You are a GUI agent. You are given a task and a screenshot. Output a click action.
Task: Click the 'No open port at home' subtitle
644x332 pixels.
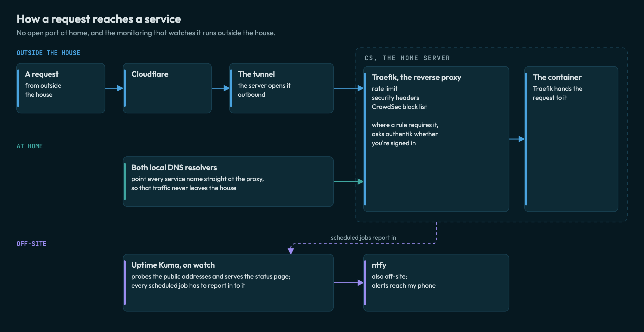[x=146, y=33]
